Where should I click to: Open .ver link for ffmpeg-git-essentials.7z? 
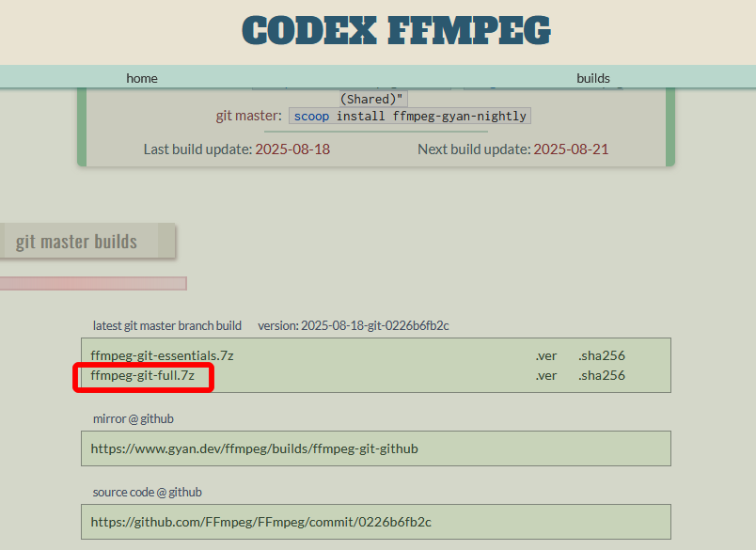pos(545,355)
